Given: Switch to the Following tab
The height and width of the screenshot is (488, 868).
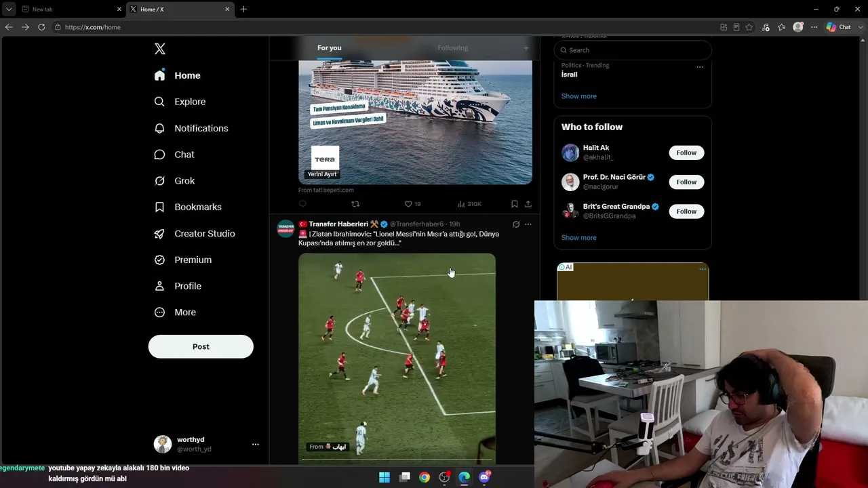Looking at the screenshot, I should 453,47.
